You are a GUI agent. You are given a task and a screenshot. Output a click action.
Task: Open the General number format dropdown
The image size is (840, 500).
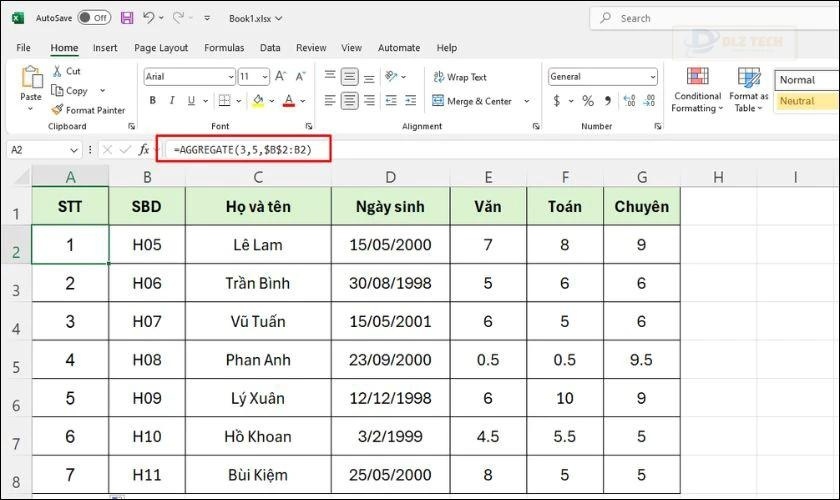652,77
